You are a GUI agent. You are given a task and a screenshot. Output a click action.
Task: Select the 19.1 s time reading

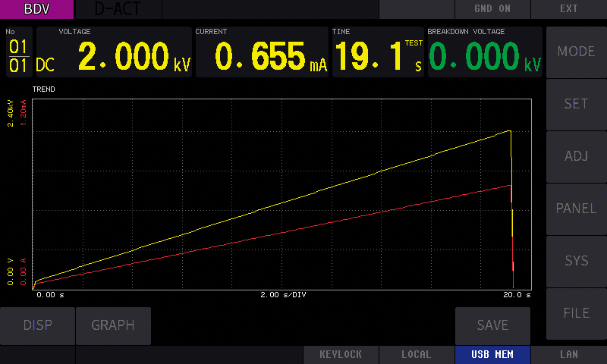click(x=378, y=57)
